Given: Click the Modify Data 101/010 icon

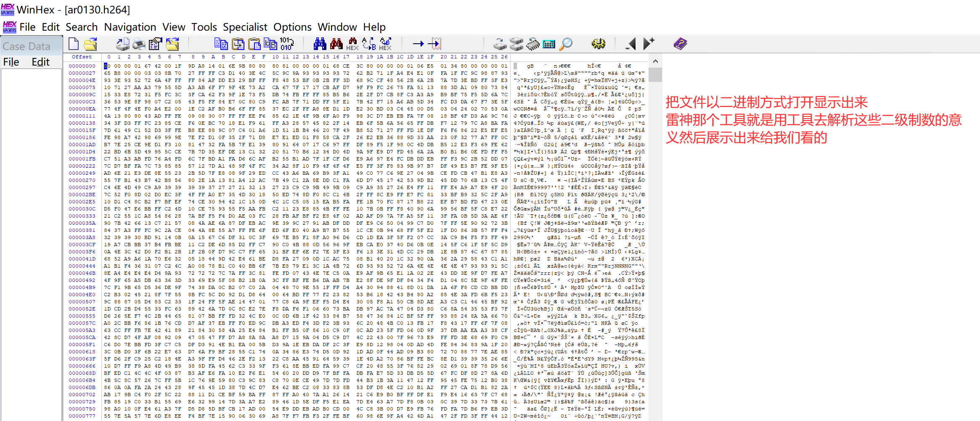Looking at the screenshot, I should (x=287, y=44).
